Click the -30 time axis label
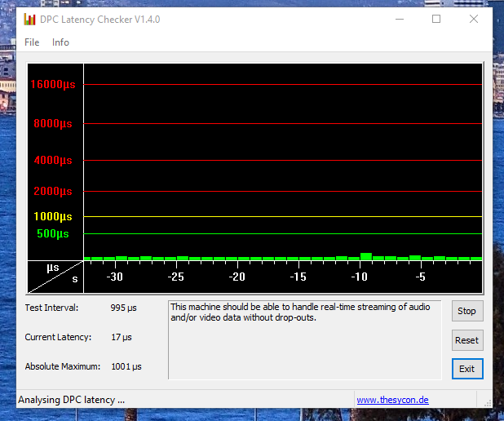Viewport: 504px width, 421px height. pos(115,277)
